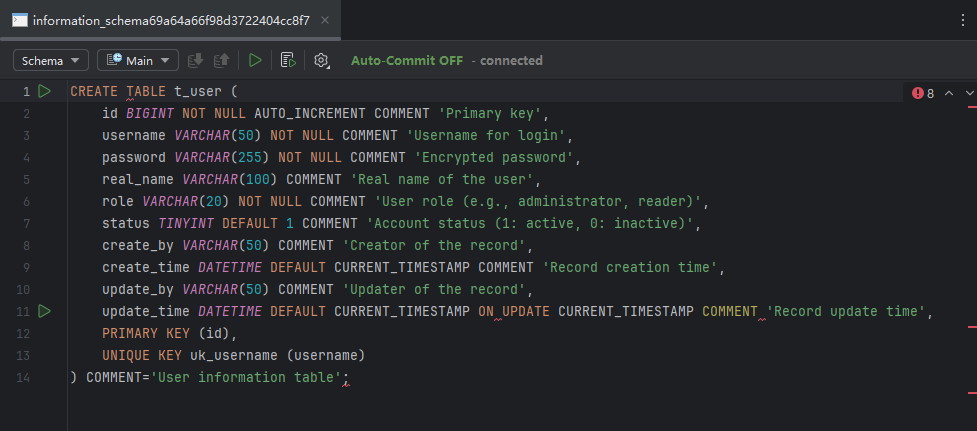Run the statement from line 1 gutter arrow
The image size is (977, 431).
pos(44,92)
